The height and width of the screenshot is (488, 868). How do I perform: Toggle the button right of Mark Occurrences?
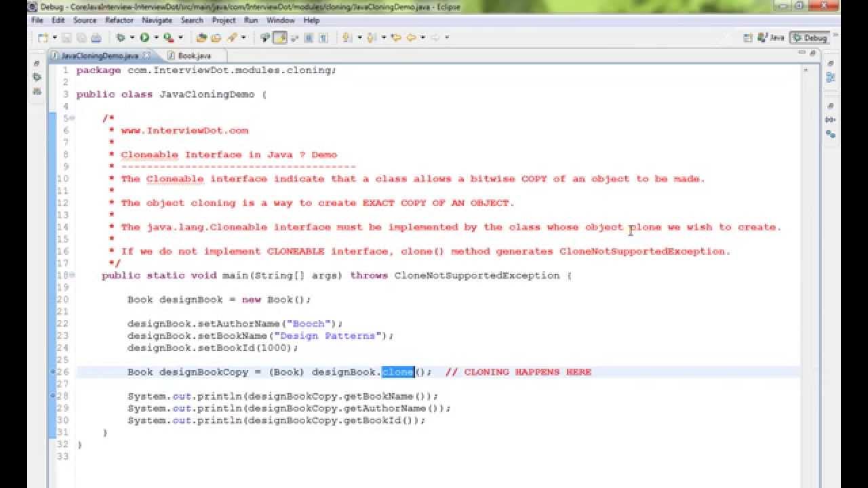[294, 38]
